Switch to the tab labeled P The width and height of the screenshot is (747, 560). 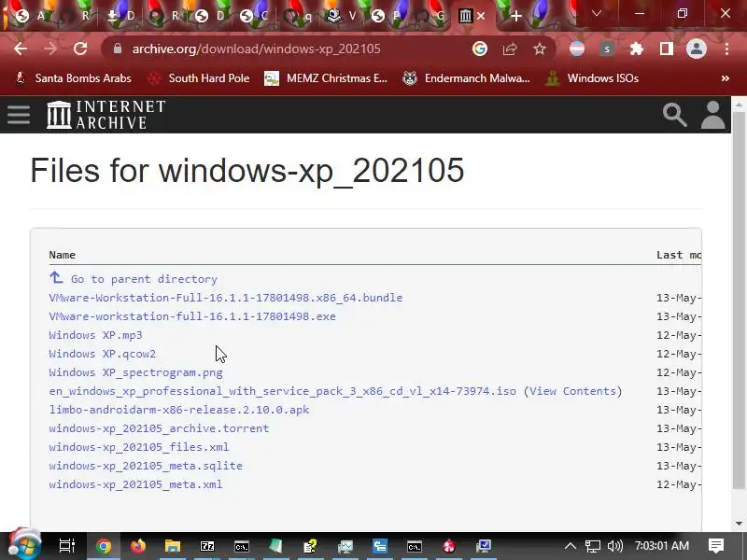tap(387, 16)
